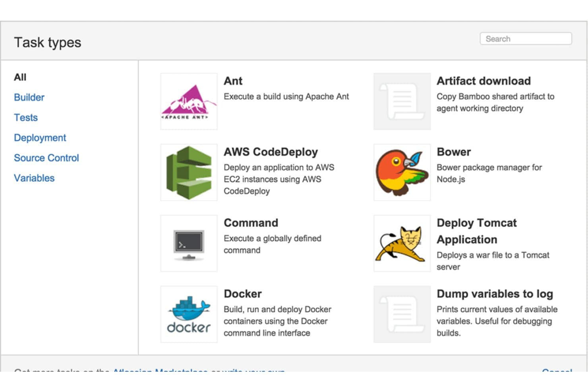
Task: Pick the Docker whale icon
Action: pos(189,314)
